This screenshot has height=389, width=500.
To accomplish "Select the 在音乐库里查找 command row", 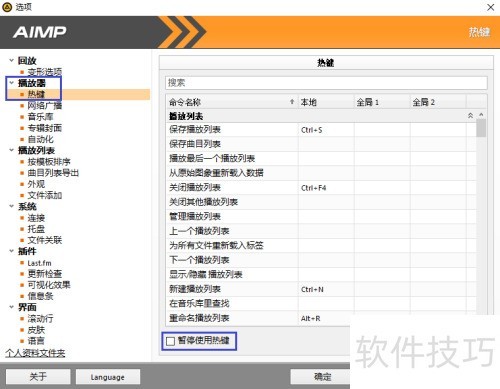I will 321,303.
